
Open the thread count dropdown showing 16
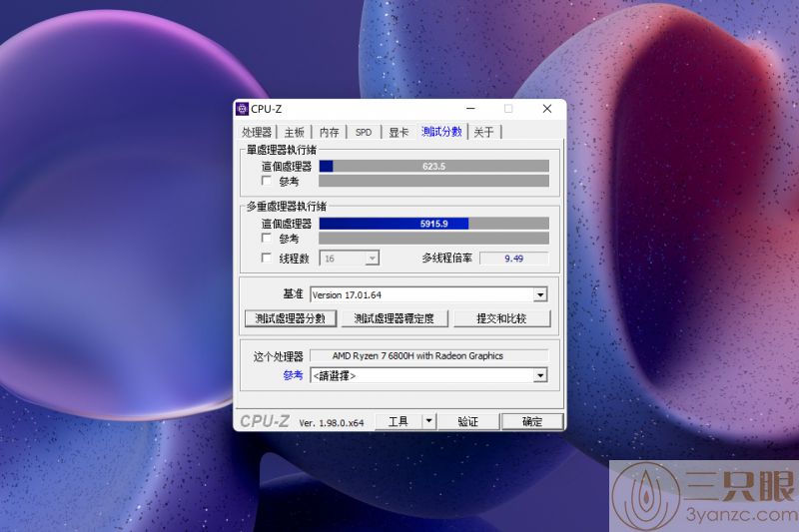349,259
